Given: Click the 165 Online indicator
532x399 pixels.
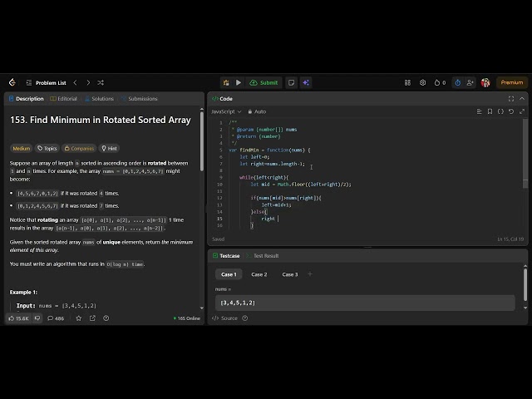Looking at the screenshot, I should [x=186, y=318].
